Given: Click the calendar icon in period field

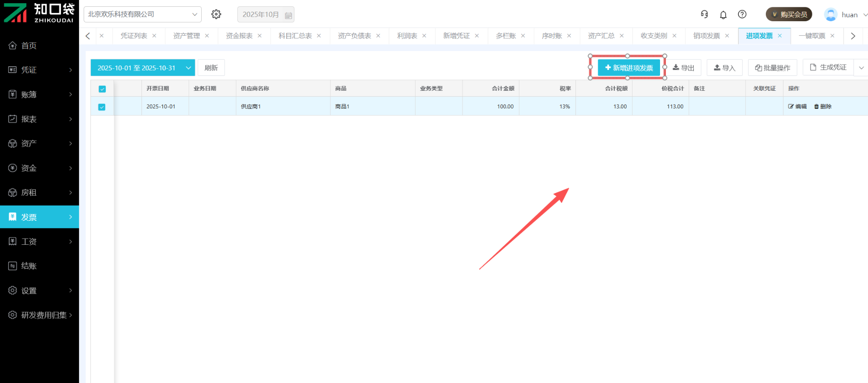Looking at the screenshot, I should [x=288, y=15].
